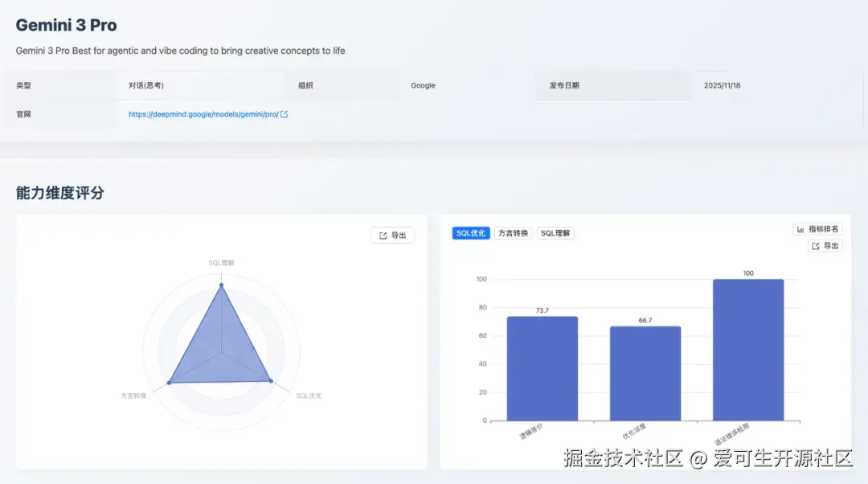Click the 73.7 value label above bar
Image resolution: width=868 pixels, height=484 pixels.
pyautogui.click(x=542, y=310)
